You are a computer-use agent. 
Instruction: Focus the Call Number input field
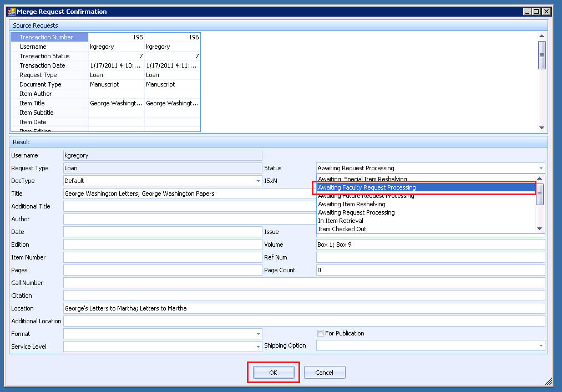click(304, 283)
